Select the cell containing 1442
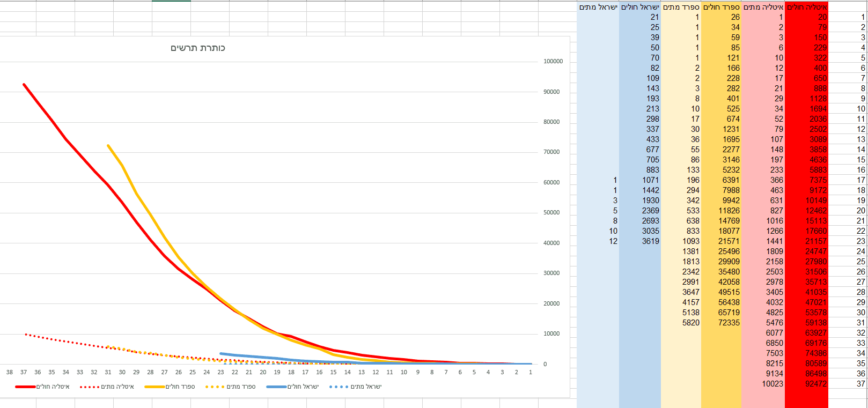 tap(640, 190)
